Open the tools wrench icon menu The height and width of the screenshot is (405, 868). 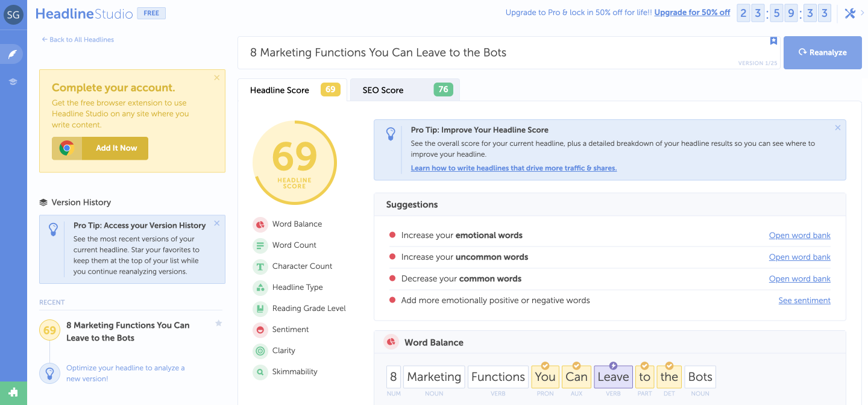(850, 13)
